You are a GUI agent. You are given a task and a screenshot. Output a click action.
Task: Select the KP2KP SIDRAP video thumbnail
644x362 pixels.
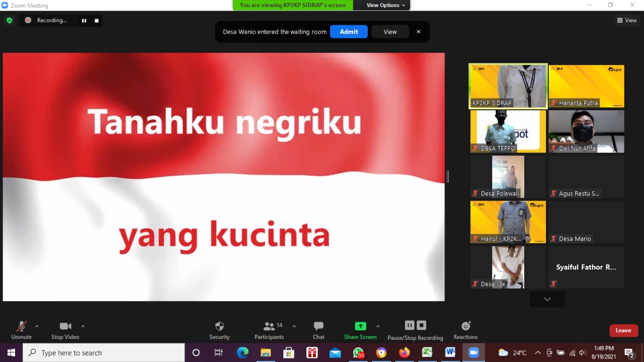point(508,86)
